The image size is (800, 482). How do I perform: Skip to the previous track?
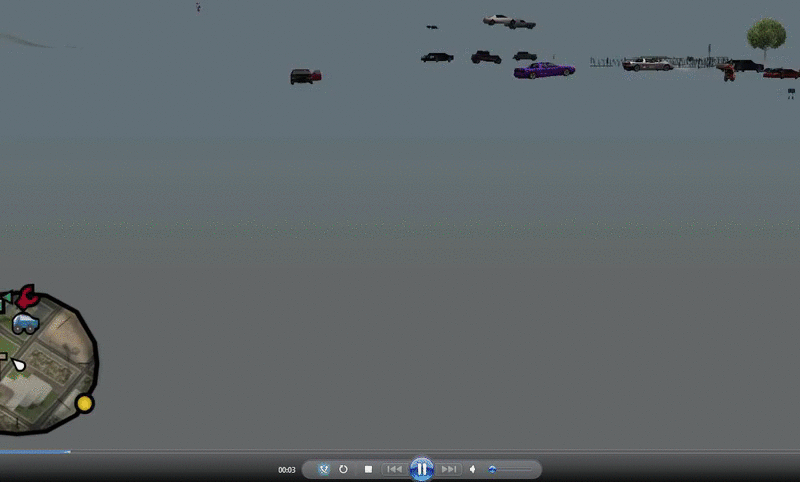click(x=394, y=469)
